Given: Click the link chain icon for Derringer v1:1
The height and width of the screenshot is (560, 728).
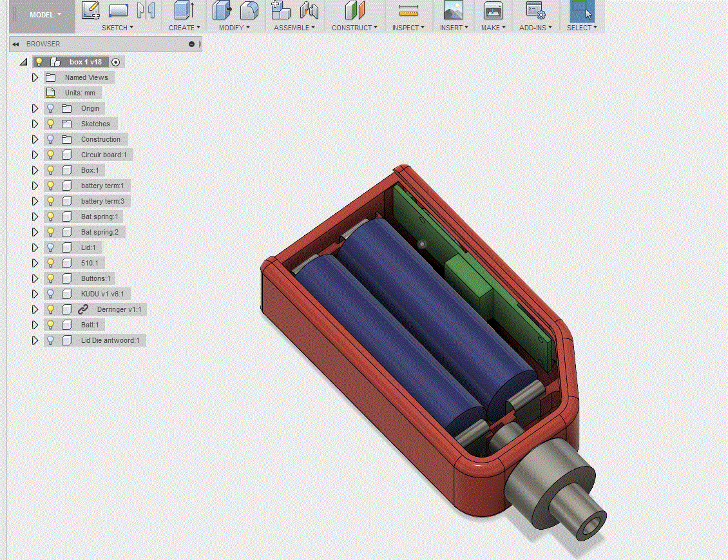Looking at the screenshot, I should 83,309.
